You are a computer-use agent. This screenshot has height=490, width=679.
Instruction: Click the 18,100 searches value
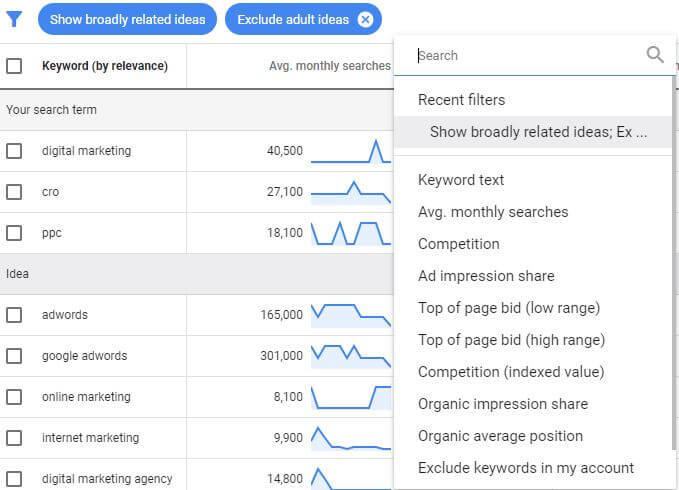click(x=285, y=233)
